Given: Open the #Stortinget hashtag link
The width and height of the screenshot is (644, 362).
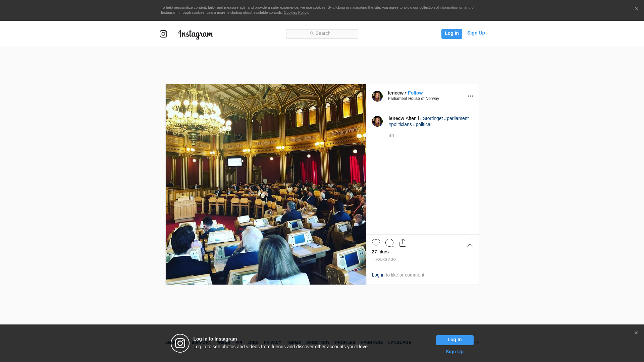Looking at the screenshot, I should click(431, 118).
